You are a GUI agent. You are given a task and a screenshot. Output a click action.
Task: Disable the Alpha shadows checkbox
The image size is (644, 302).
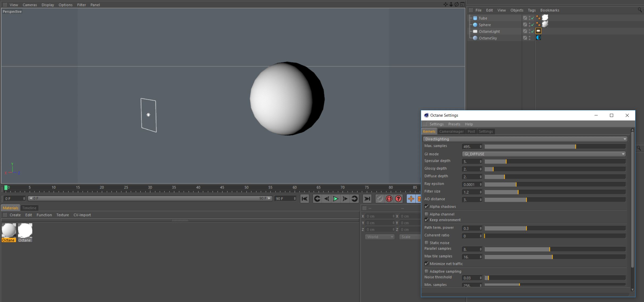427,207
